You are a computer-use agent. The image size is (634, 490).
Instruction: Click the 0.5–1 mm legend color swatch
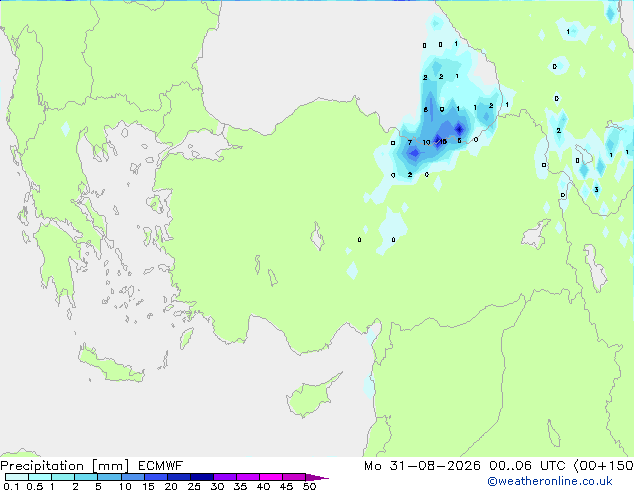point(40,477)
